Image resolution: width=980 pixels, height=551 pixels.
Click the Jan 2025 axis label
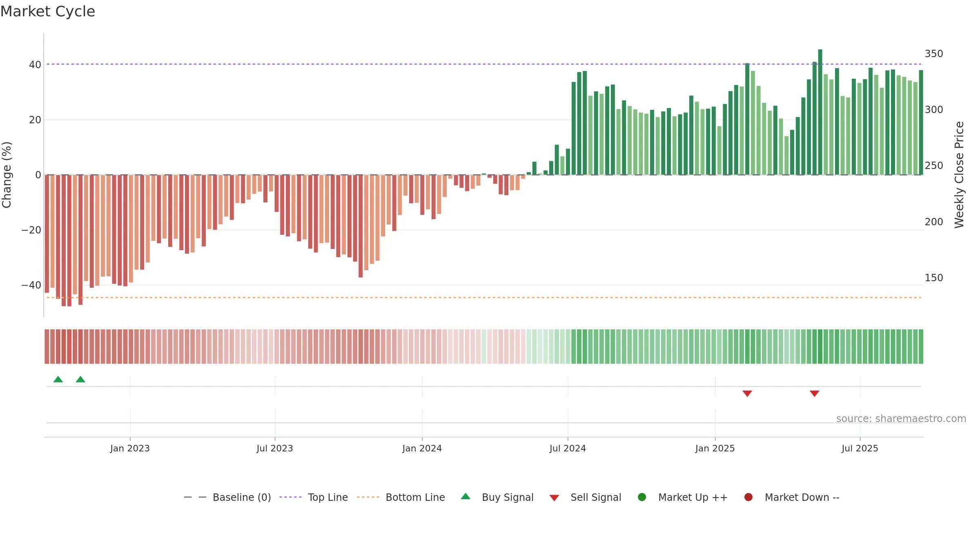point(715,448)
